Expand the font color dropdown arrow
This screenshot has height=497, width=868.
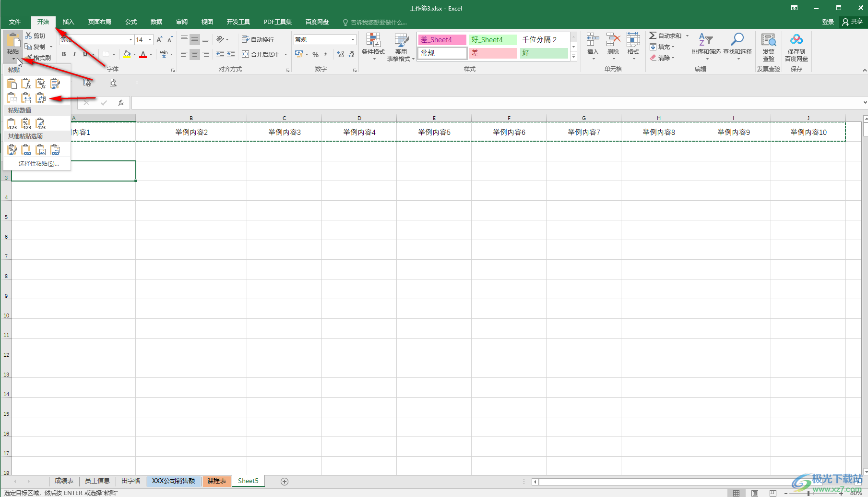[x=151, y=54]
